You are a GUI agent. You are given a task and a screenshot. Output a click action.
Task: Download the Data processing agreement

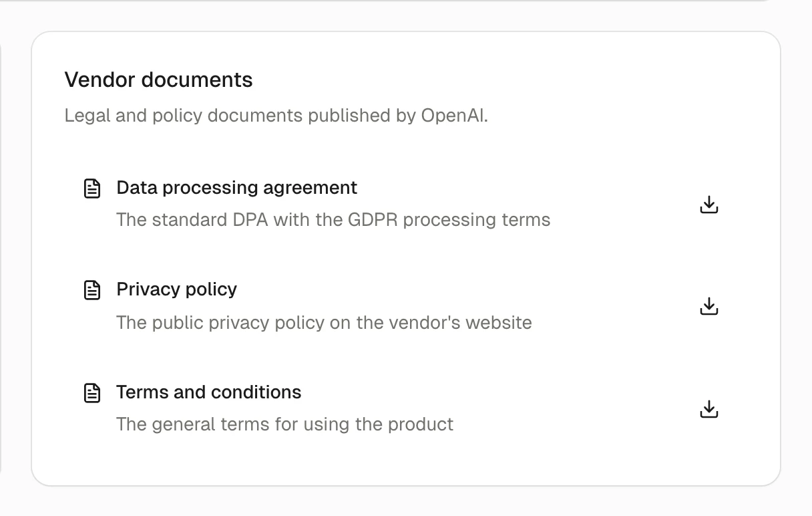[709, 205]
